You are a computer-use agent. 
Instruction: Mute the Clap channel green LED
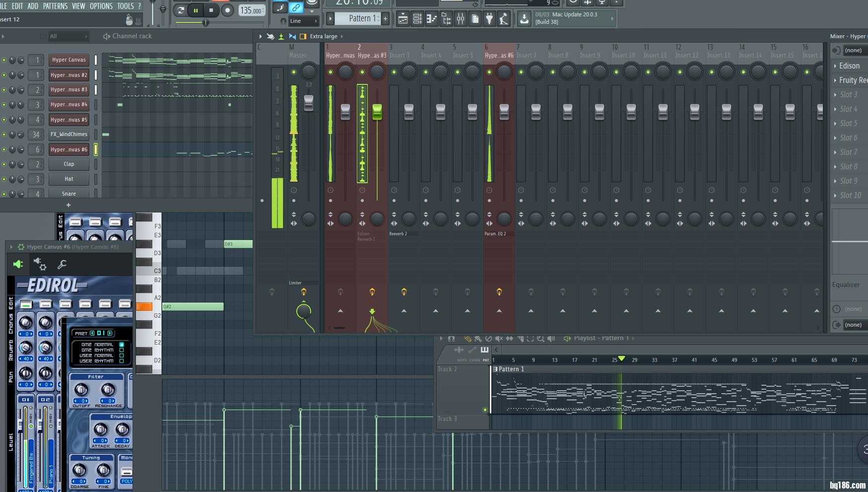(x=4, y=164)
